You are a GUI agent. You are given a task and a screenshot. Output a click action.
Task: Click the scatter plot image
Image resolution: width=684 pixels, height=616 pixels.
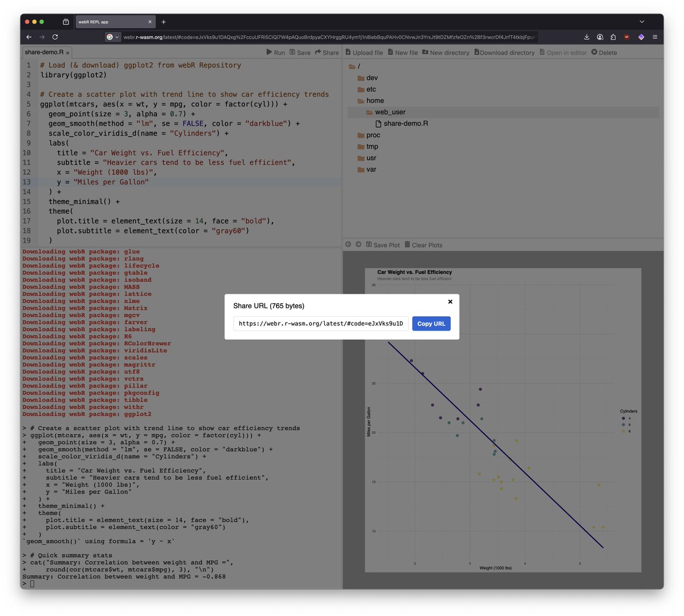pos(503,420)
